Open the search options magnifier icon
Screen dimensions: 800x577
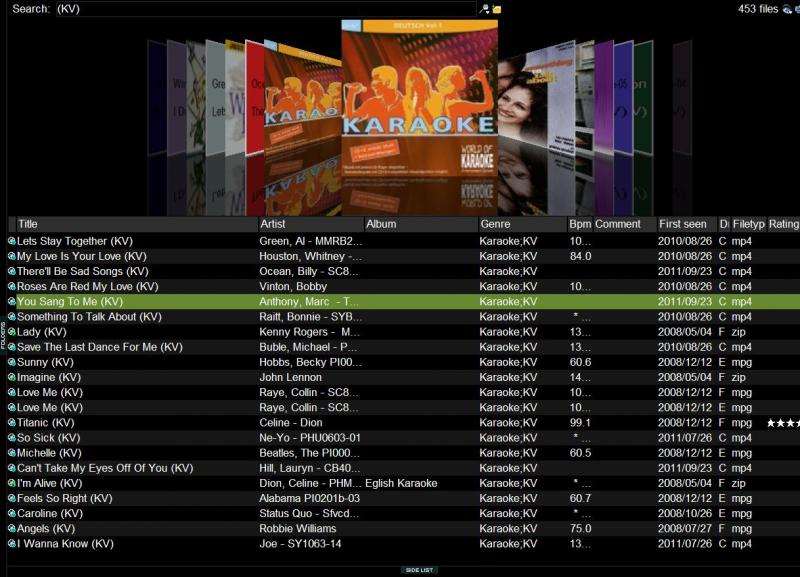point(484,9)
